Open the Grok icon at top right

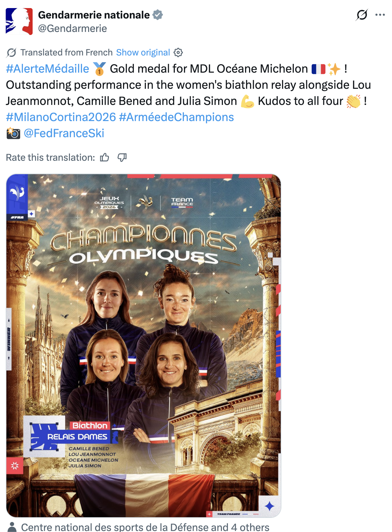point(362,15)
